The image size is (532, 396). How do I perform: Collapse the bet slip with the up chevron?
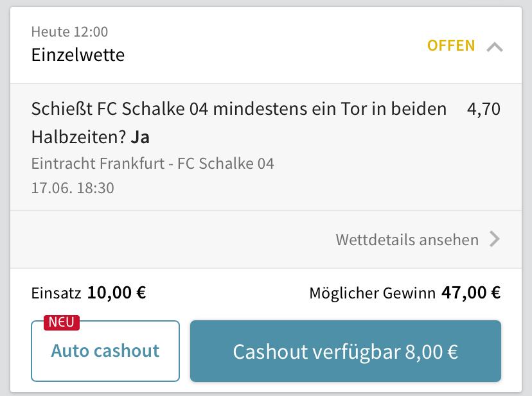(494, 47)
